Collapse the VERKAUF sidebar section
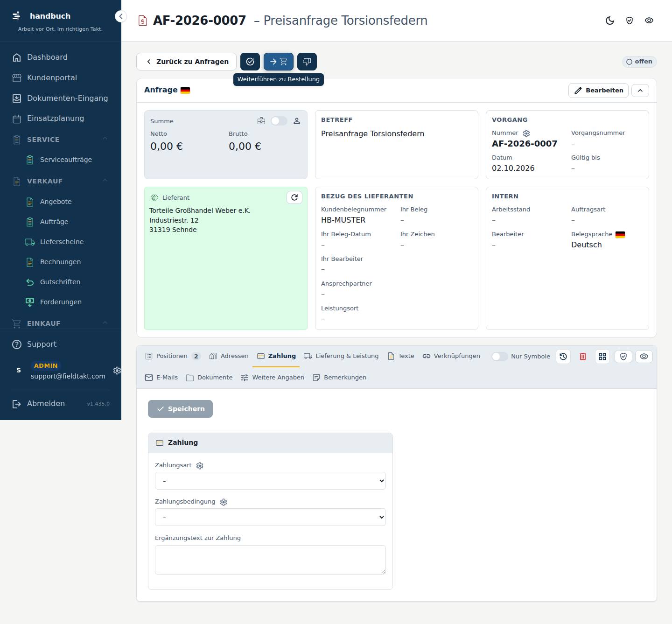Screen dimensions: 672x624 pyautogui.click(x=61, y=181)
